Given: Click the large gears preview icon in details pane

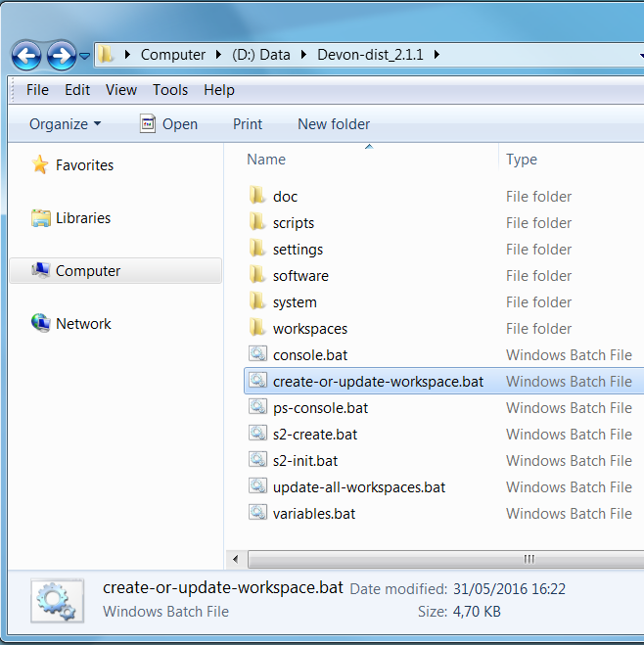Looking at the screenshot, I should [x=57, y=601].
